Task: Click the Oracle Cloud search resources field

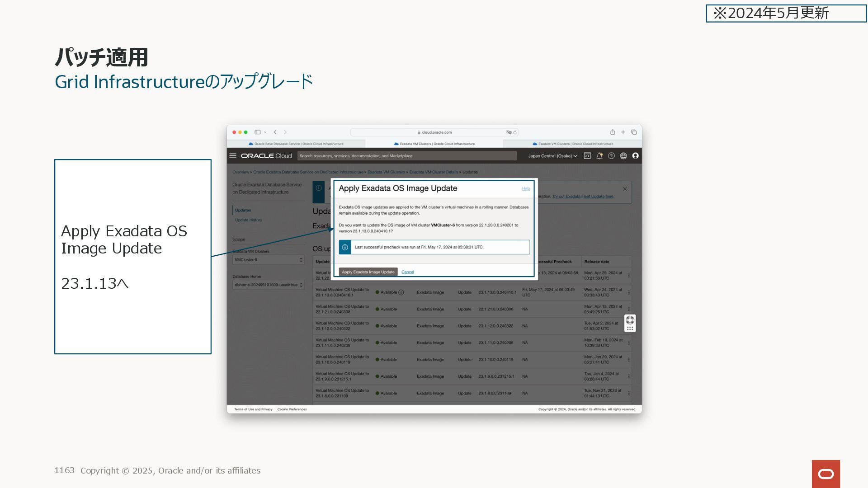Action: point(407,156)
